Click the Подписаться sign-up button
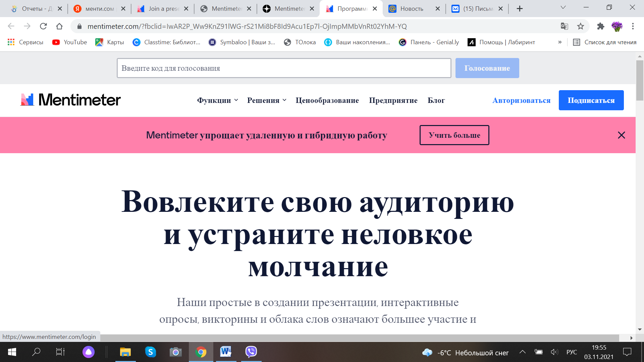This screenshot has height=362, width=644. [591, 100]
